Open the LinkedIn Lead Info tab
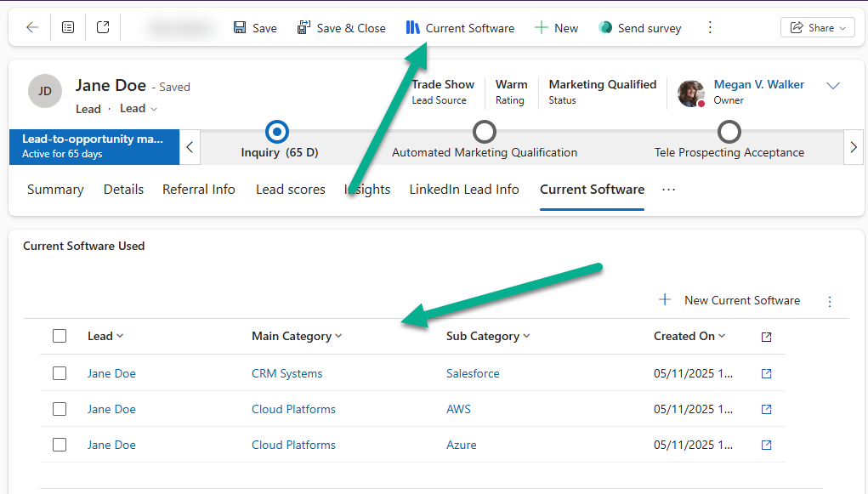The height and width of the screenshot is (494, 868). coord(464,190)
